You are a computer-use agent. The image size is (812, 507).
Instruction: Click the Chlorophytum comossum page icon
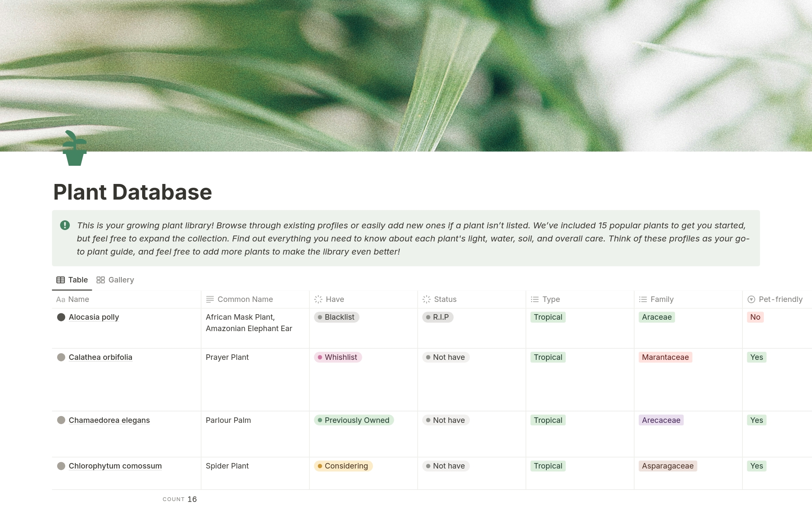pyautogui.click(x=61, y=466)
